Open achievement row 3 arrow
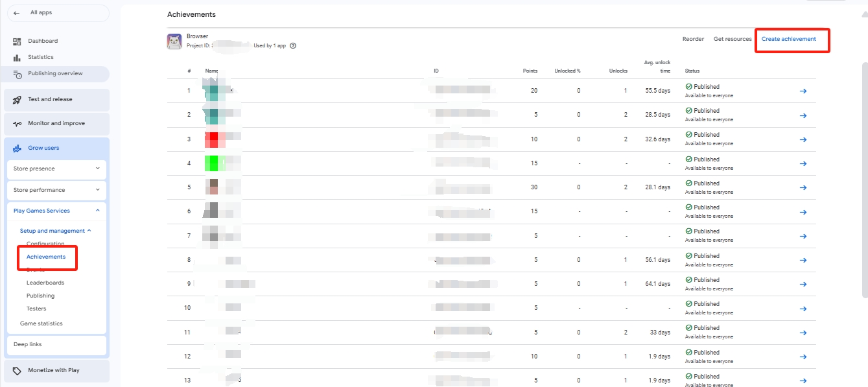 click(803, 139)
